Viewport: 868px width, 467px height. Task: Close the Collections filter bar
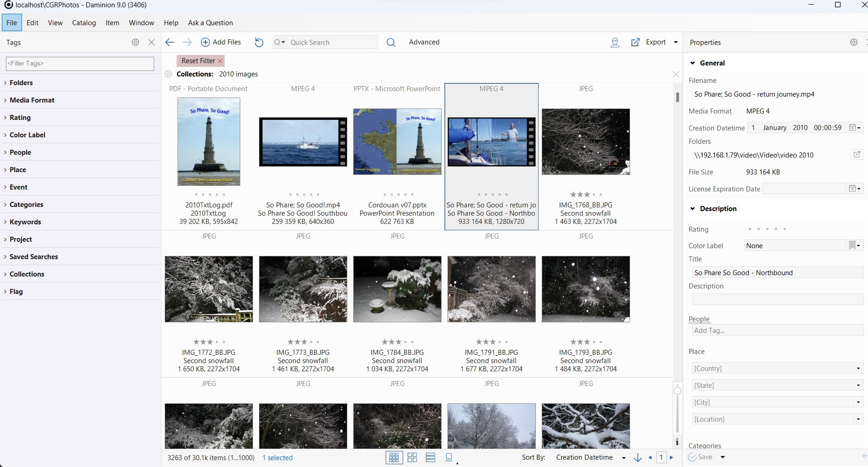tap(676, 74)
